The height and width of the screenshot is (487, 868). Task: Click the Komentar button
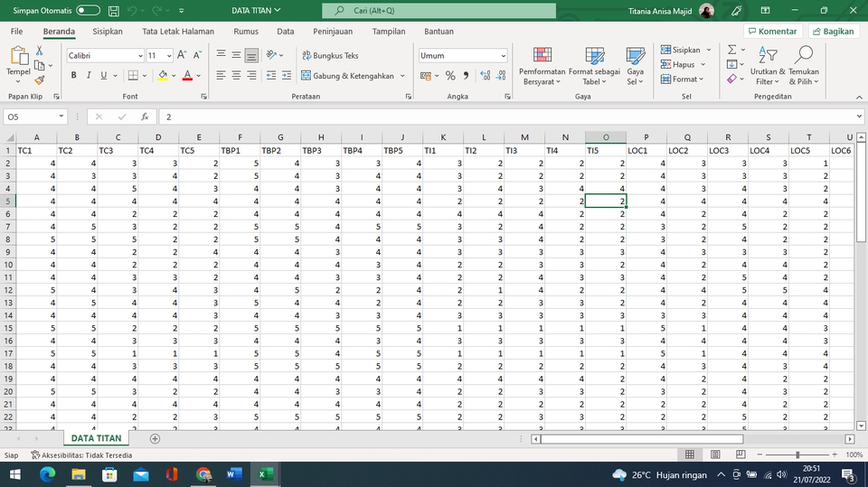tap(773, 32)
